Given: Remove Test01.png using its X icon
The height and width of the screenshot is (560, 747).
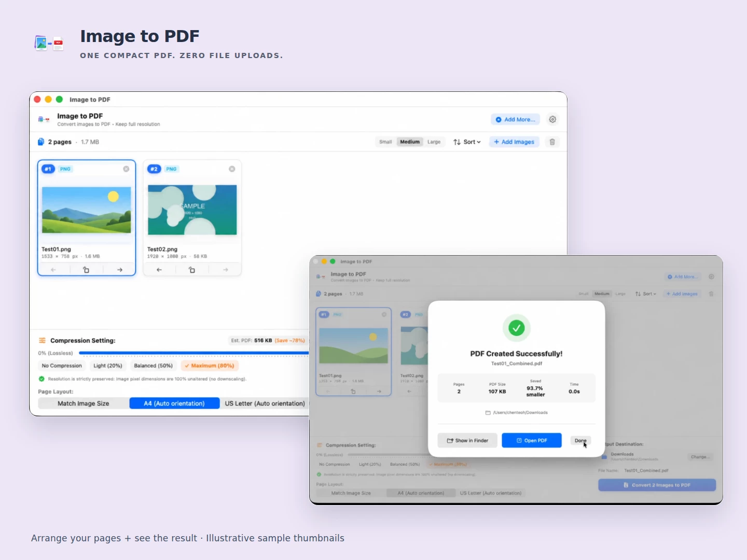Looking at the screenshot, I should (x=126, y=169).
